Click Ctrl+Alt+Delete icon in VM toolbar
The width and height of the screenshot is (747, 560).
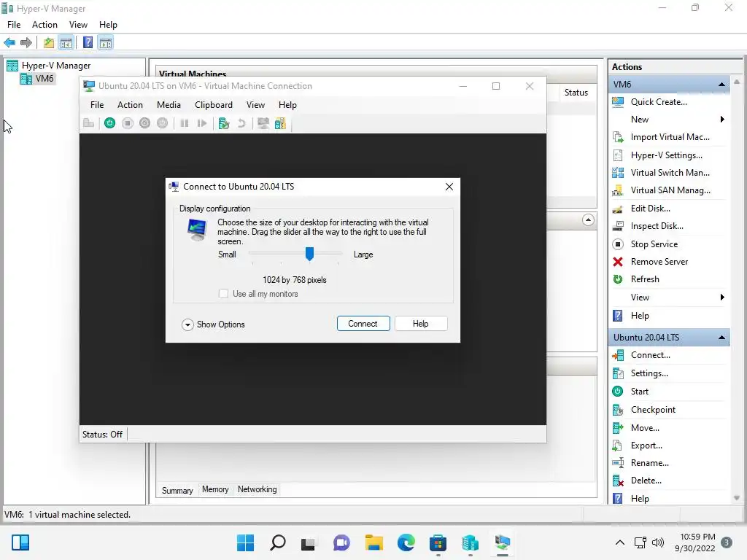(x=88, y=123)
